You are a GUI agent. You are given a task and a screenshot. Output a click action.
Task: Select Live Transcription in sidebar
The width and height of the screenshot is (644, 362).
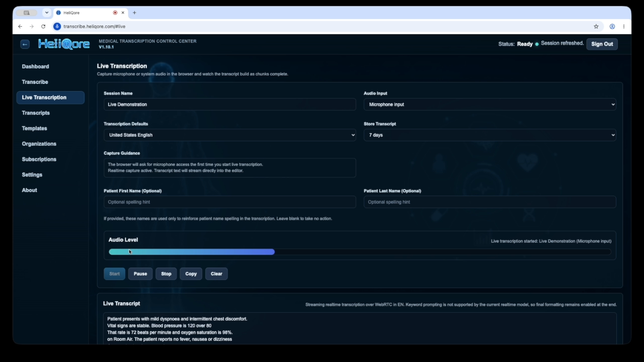(x=50, y=98)
